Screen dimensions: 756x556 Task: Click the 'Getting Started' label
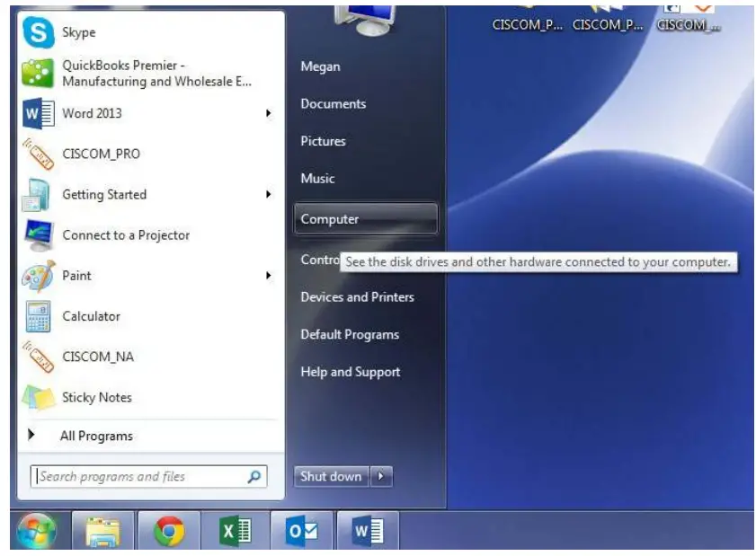(x=104, y=195)
